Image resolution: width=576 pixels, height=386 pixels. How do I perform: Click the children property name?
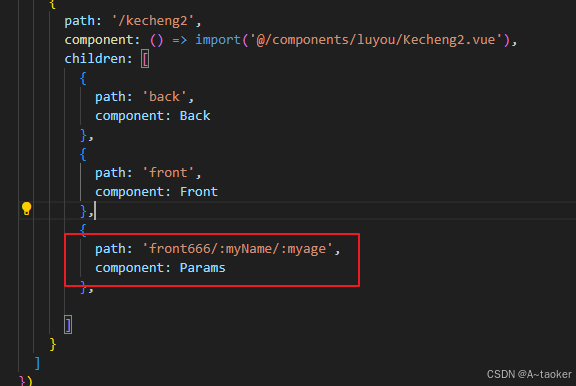[95, 59]
